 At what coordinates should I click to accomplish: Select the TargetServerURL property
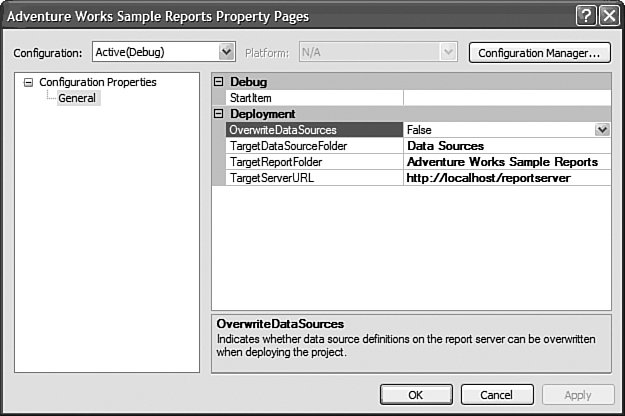tap(314, 178)
